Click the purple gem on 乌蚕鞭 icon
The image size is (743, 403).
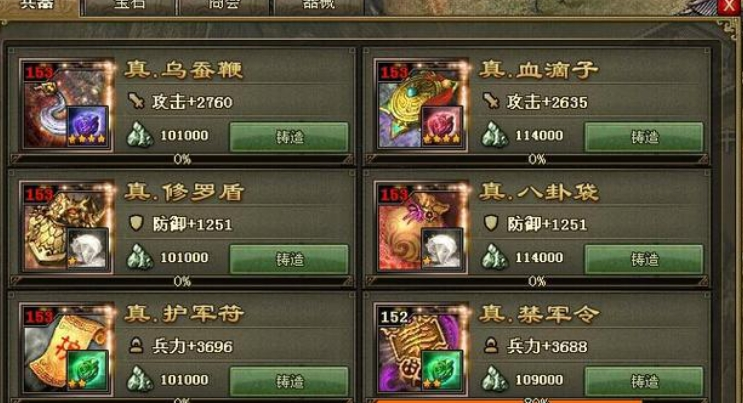pyautogui.click(x=87, y=126)
